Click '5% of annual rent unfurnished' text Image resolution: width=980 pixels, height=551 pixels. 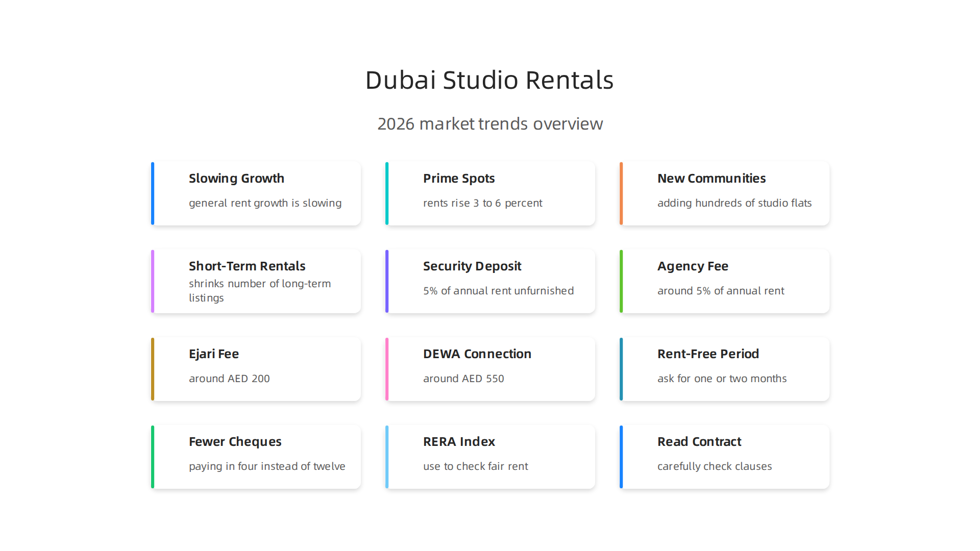pyautogui.click(x=498, y=291)
